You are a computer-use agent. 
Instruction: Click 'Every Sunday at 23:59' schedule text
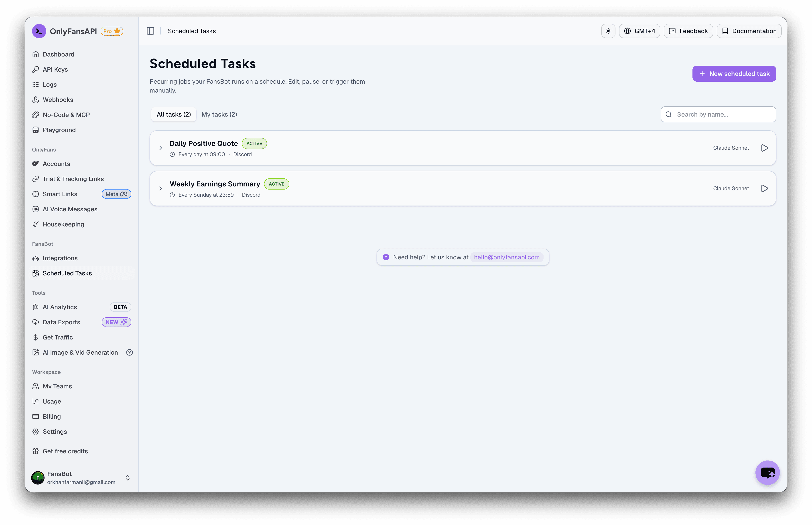pyautogui.click(x=206, y=195)
